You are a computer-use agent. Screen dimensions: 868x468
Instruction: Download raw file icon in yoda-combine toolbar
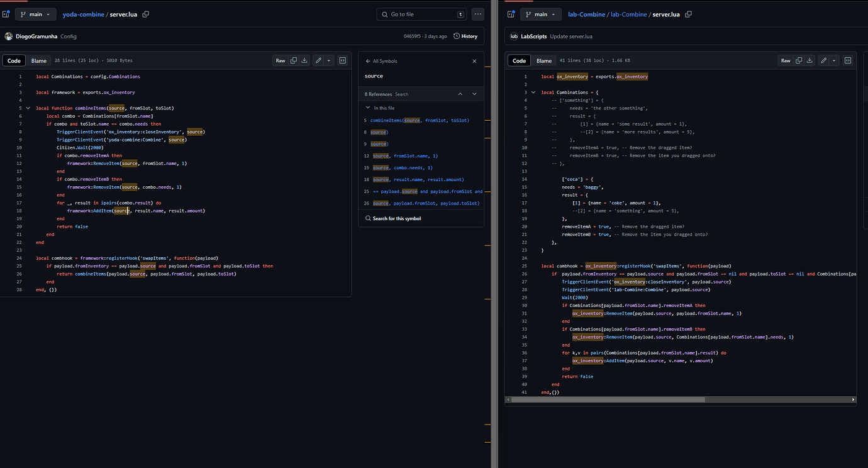click(304, 60)
